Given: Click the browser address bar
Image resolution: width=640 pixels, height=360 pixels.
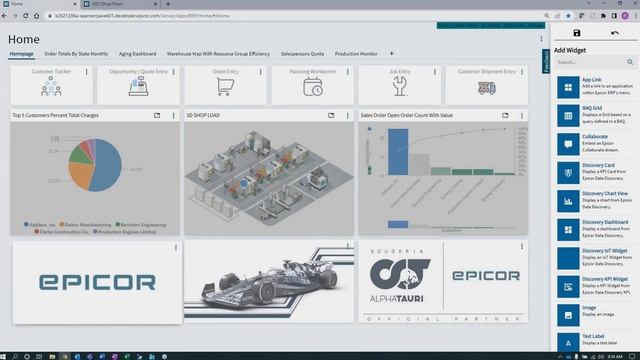Looking at the screenshot, I should tap(294, 16).
